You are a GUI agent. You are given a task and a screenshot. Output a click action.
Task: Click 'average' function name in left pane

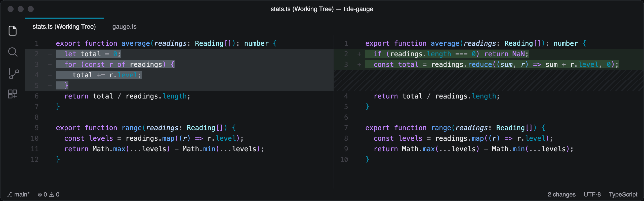pos(136,43)
